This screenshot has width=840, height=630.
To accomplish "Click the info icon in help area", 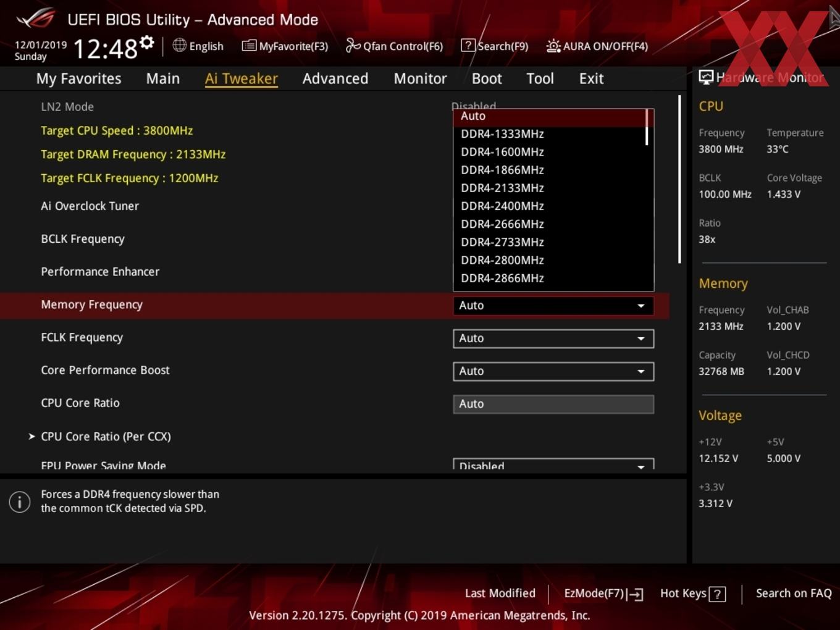I will (x=20, y=502).
